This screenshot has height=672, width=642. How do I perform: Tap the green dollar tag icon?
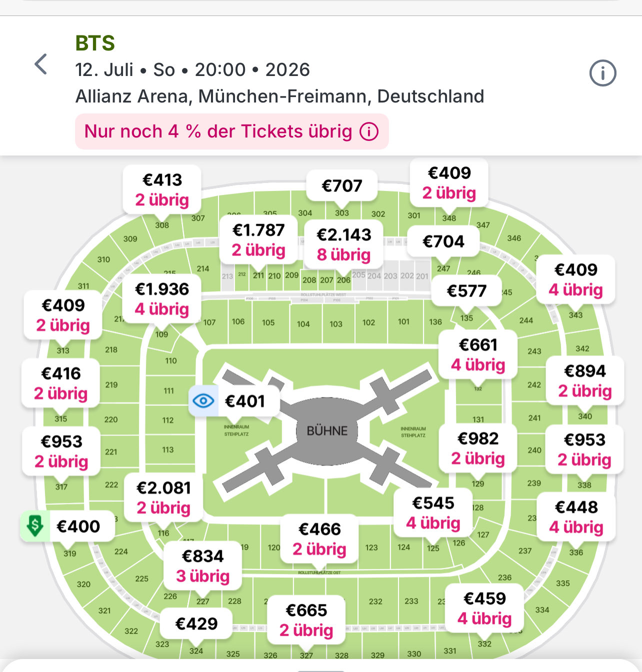[35, 525]
